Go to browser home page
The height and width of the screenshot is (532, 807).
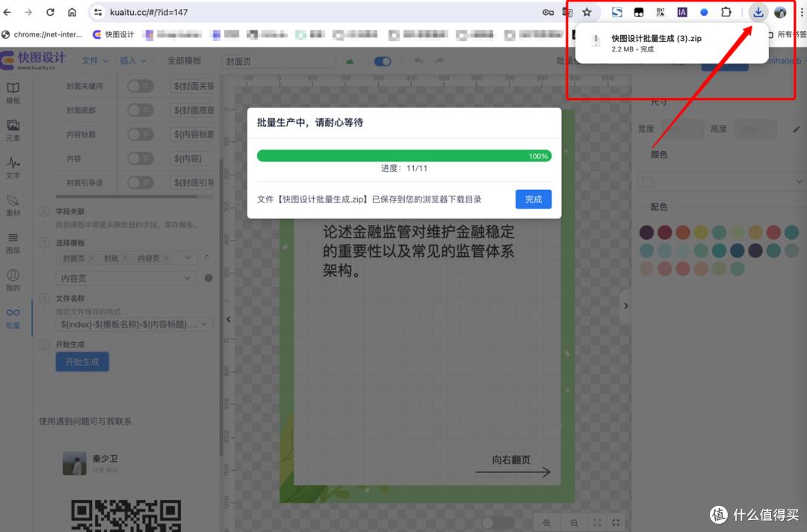(x=72, y=12)
